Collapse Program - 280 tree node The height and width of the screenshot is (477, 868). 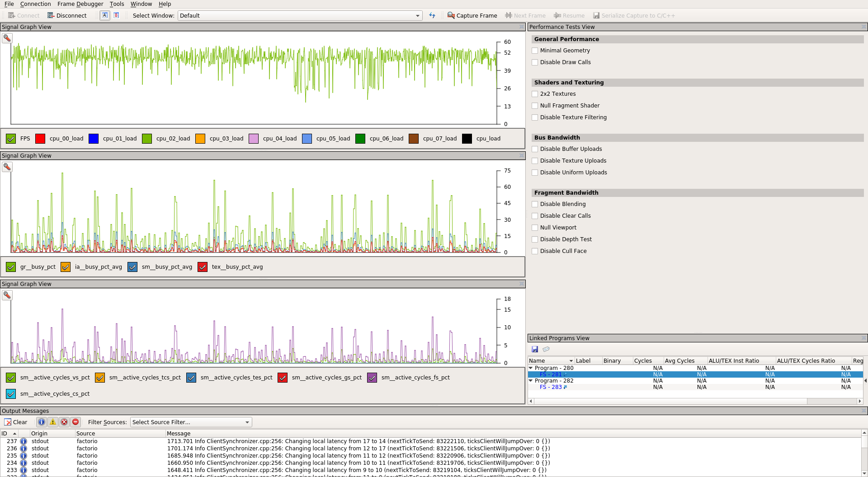tap(531, 368)
